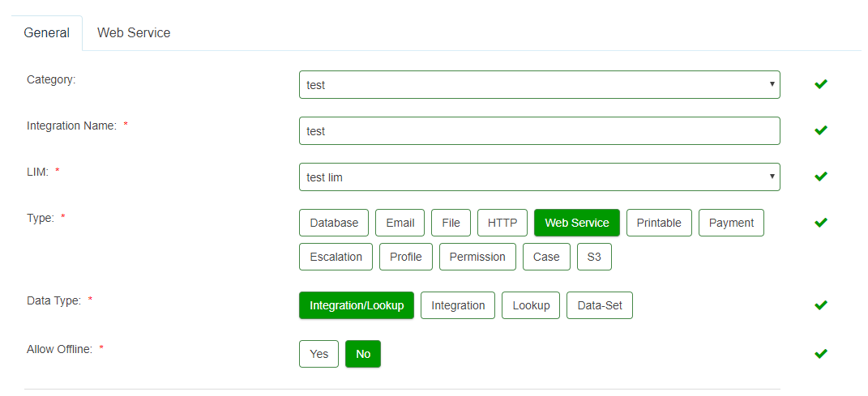
Task: Select the General tab
Action: [x=46, y=32]
